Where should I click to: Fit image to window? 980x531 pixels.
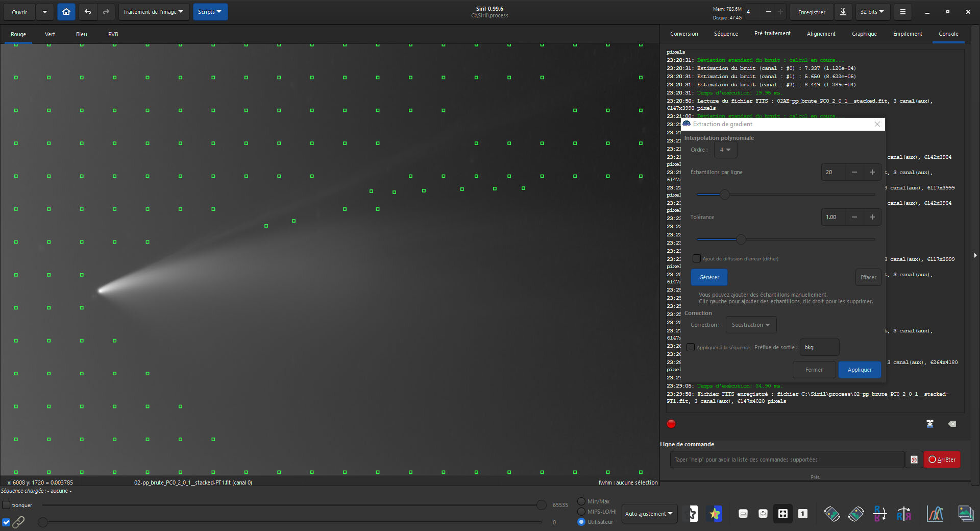[783, 514]
